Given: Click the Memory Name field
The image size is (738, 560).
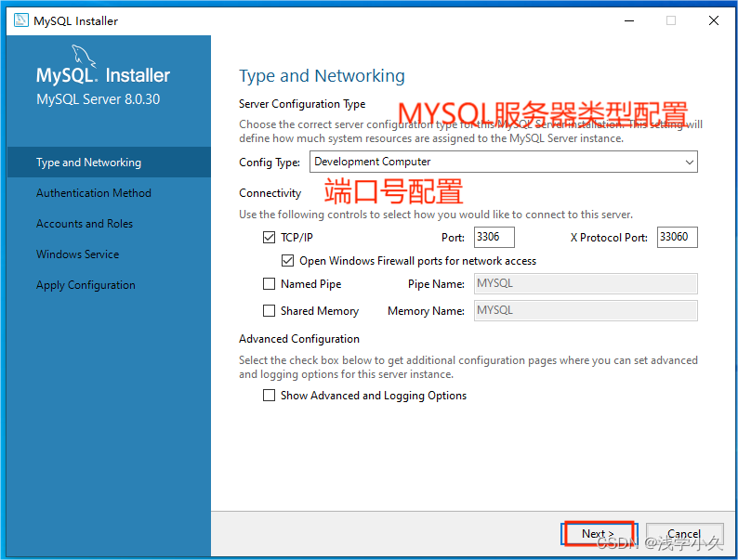Looking at the screenshot, I should click(586, 311).
